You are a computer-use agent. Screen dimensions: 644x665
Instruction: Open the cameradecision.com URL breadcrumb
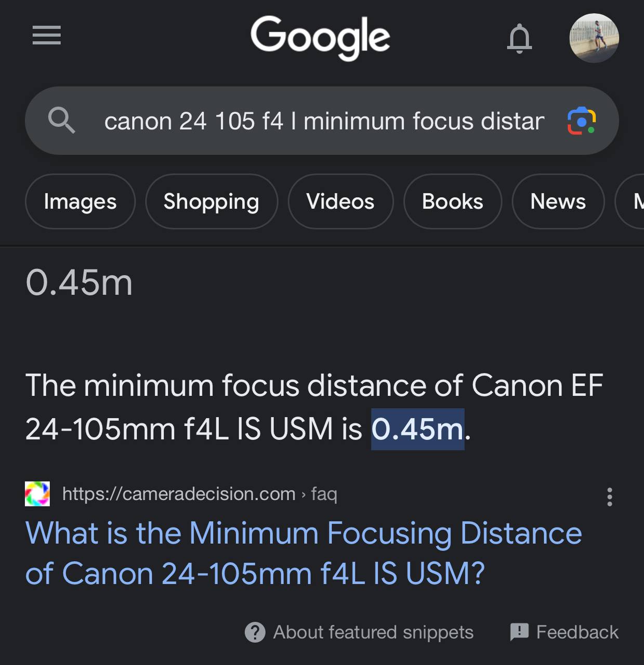coord(200,494)
